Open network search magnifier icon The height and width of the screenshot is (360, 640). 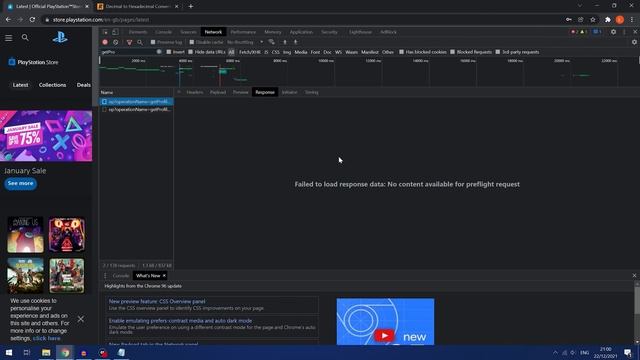[140, 42]
